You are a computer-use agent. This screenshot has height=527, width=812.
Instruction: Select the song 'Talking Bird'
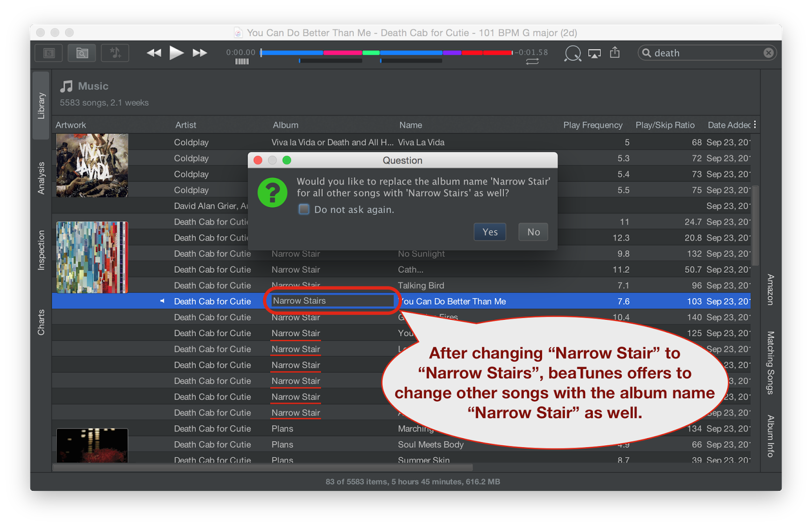(x=421, y=285)
